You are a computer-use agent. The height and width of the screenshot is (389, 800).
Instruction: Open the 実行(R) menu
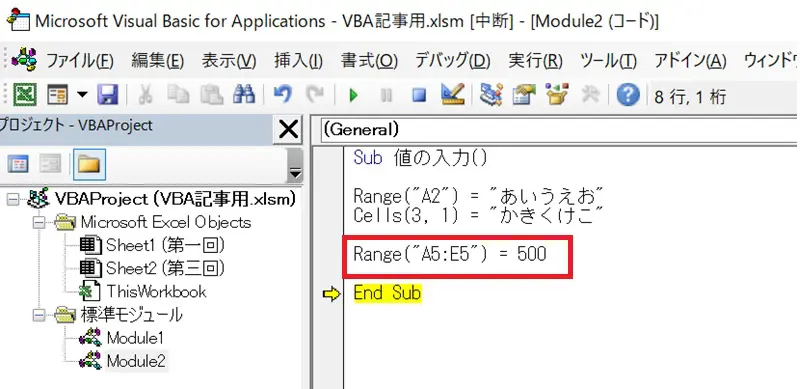[535, 61]
